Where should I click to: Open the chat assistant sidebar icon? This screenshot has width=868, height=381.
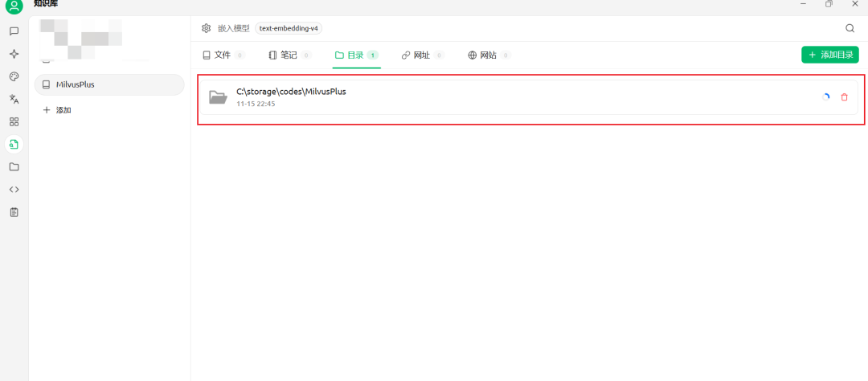point(14,31)
